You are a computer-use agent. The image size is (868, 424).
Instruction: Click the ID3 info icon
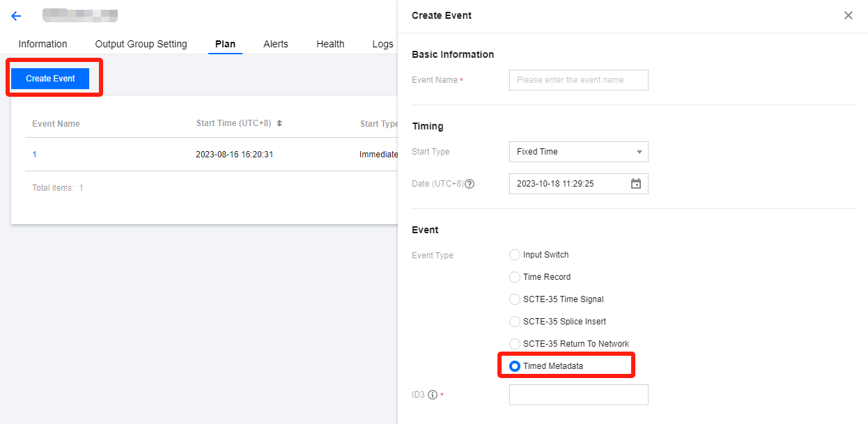point(433,395)
